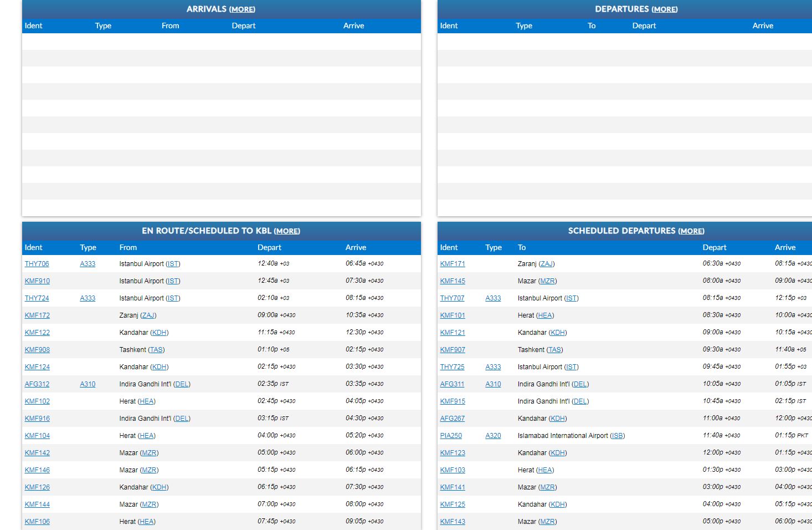Click the KMF124 flight ident
This screenshot has height=530, width=812.
pyautogui.click(x=37, y=367)
